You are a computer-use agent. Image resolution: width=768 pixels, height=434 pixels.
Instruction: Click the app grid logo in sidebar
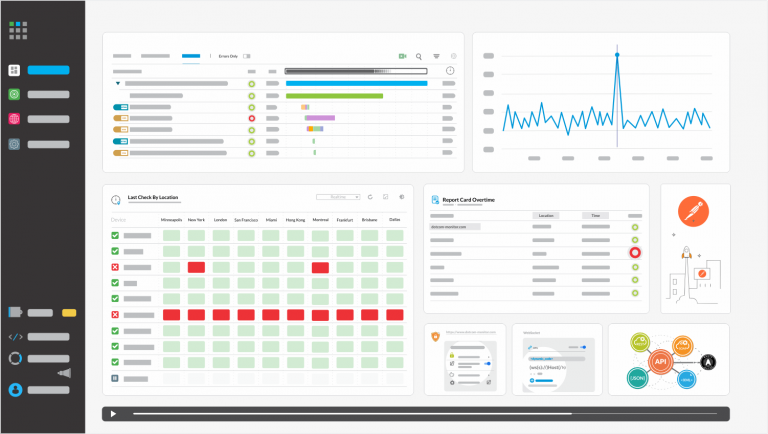point(18,30)
